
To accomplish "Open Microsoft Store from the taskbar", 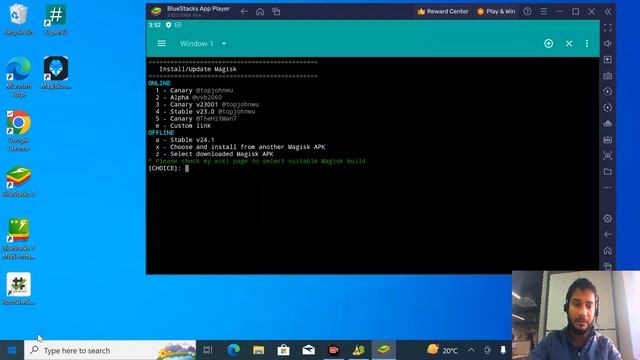I will point(283,350).
